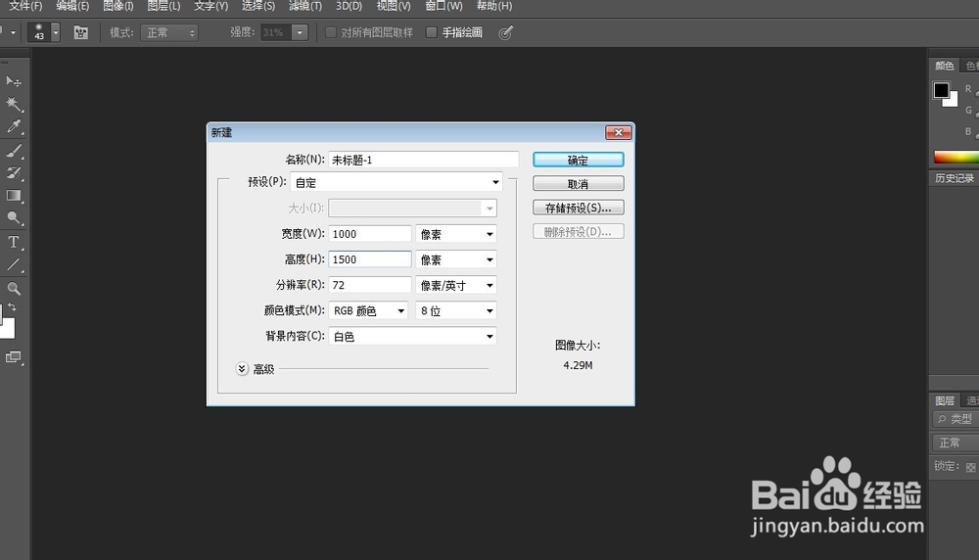The image size is (979, 560).
Task: Select the Eyedropper tool
Action: 13,126
